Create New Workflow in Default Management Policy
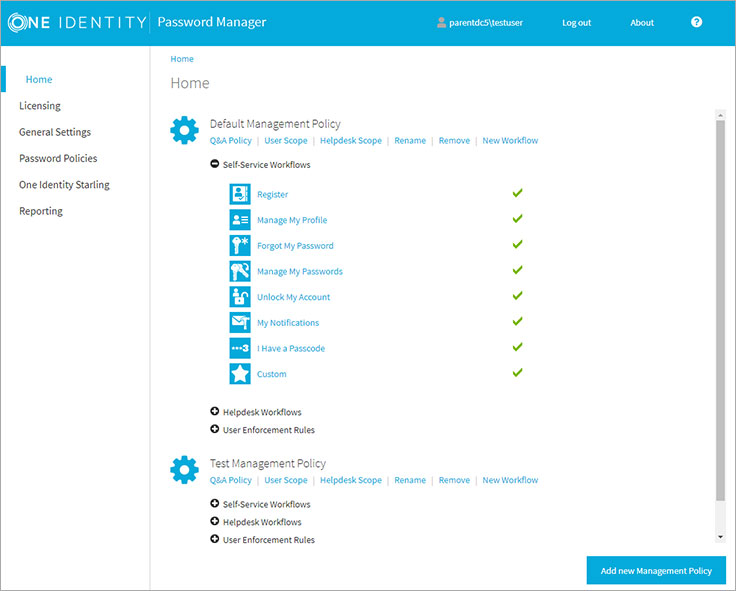Viewport: 736px width, 591px height. pos(510,140)
